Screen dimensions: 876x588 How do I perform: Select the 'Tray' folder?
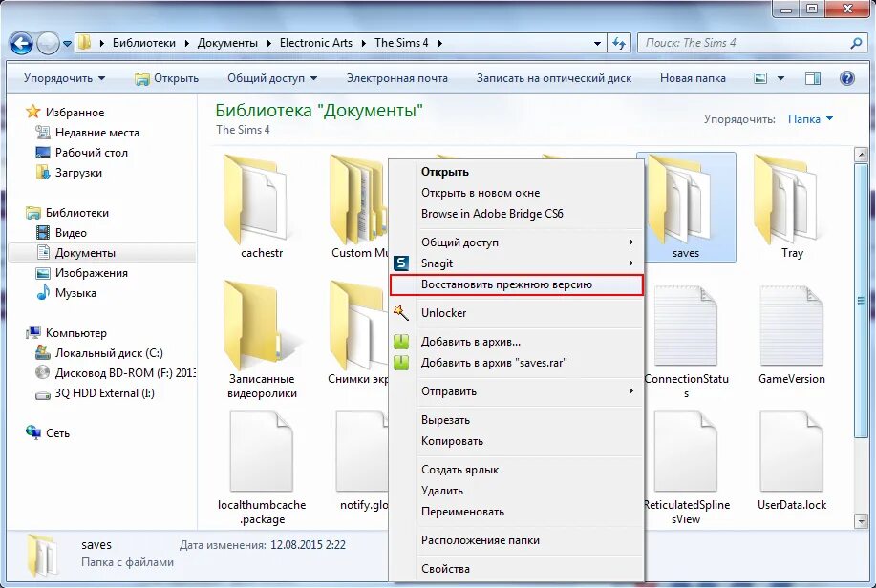pyautogui.click(x=792, y=206)
